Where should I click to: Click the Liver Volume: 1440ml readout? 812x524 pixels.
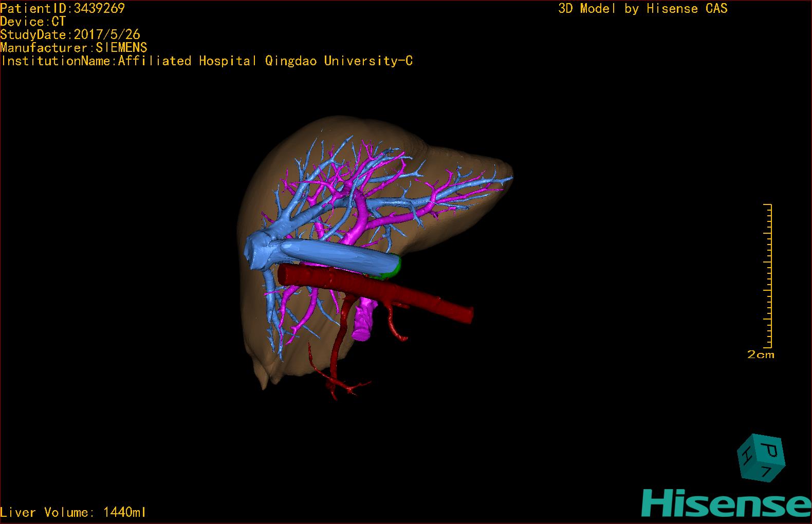click(x=73, y=512)
